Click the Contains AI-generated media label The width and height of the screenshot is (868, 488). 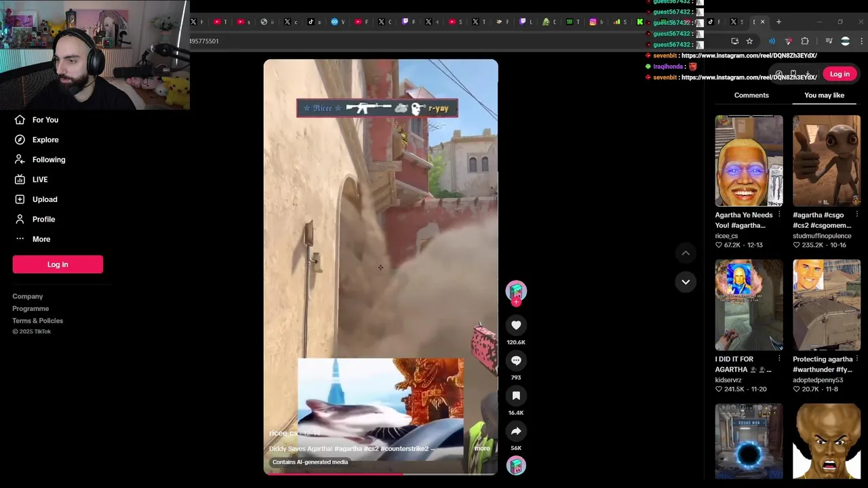[310, 462]
